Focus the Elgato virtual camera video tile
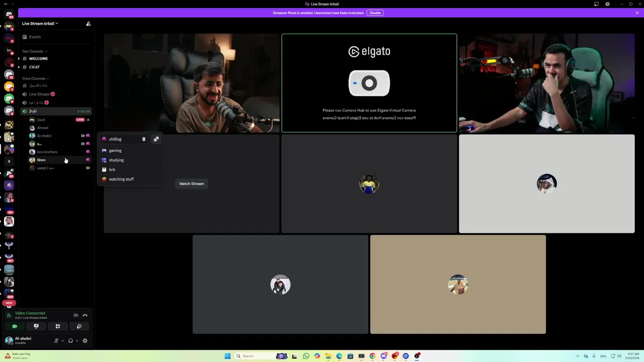 (x=369, y=83)
